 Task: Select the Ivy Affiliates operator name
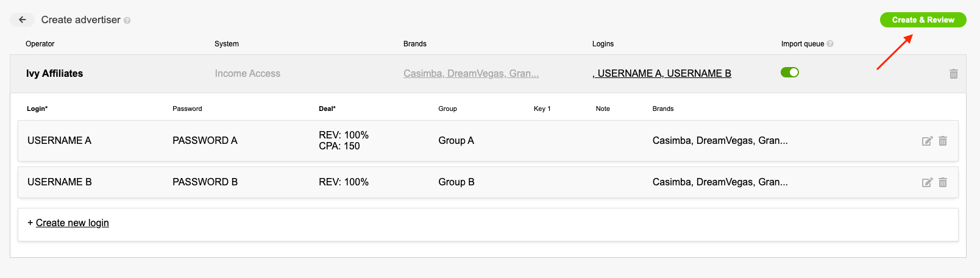click(x=54, y=73)
